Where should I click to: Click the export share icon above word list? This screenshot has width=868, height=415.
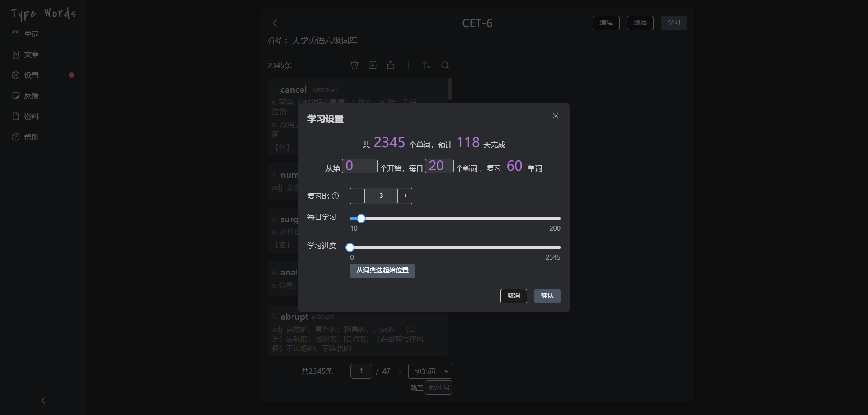(391, 65)
